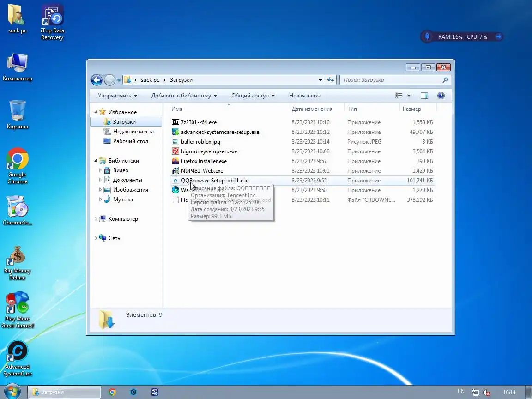This screenshot has width=532, height=399.
Task: Open Advanced SystemCare taskbar icon
Action: (x=133, y=392)
